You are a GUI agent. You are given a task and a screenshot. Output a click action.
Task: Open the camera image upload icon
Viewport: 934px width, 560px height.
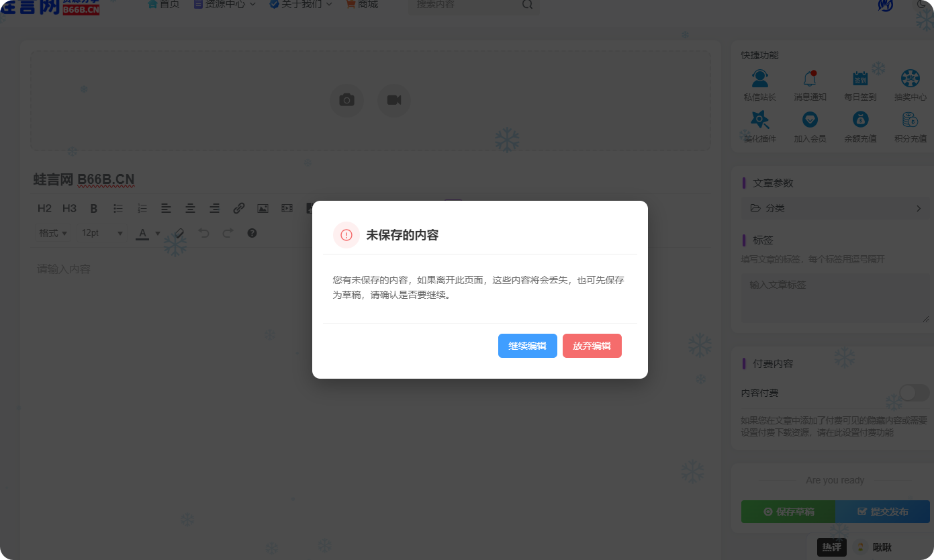pyautogui.click(x=346, y=99)
